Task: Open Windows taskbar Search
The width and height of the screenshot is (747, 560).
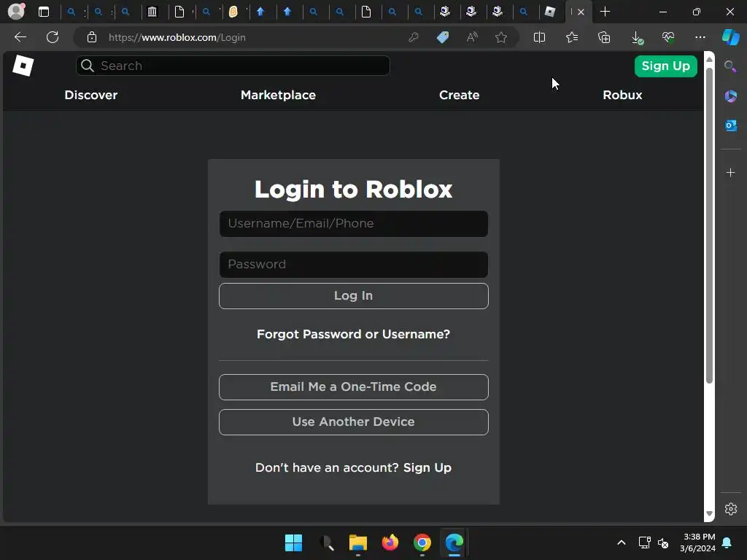Action: tap(326, 542)
